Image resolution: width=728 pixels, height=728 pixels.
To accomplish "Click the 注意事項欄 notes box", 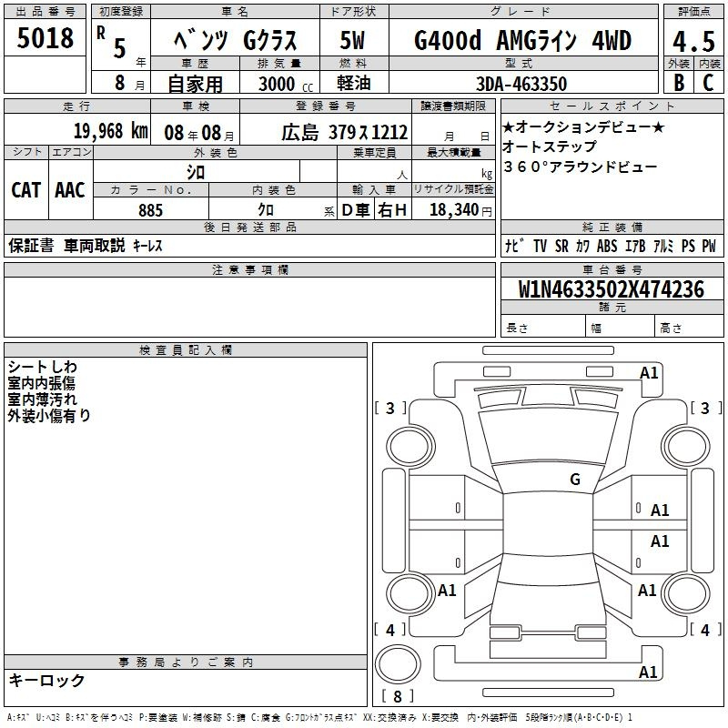I will [249, 307].
